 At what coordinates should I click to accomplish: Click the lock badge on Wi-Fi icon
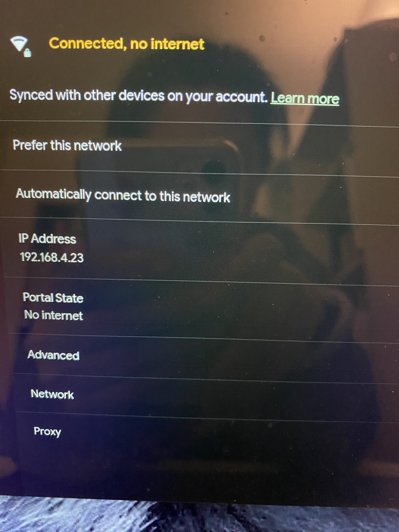(x=27, y=53)
